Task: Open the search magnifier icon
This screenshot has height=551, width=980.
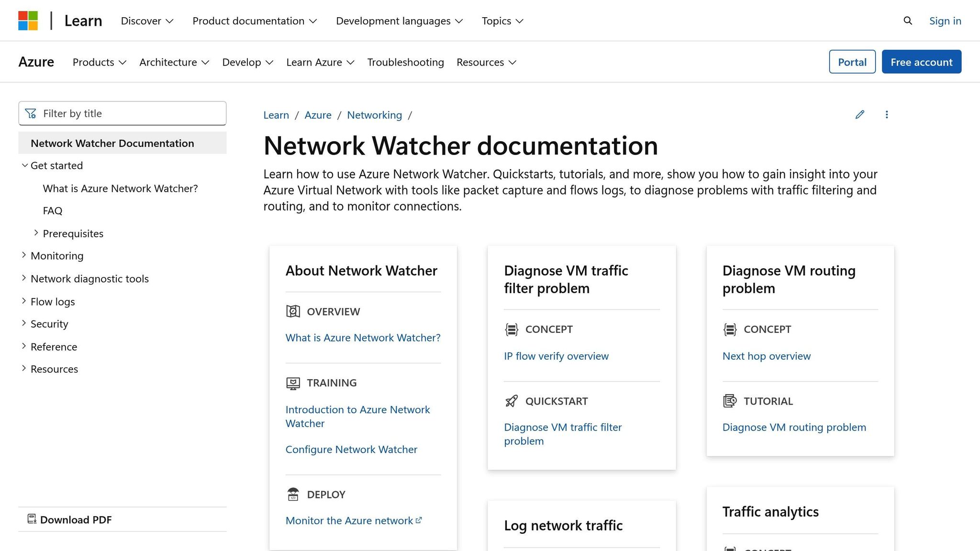Action: click(x=907, y=21)
